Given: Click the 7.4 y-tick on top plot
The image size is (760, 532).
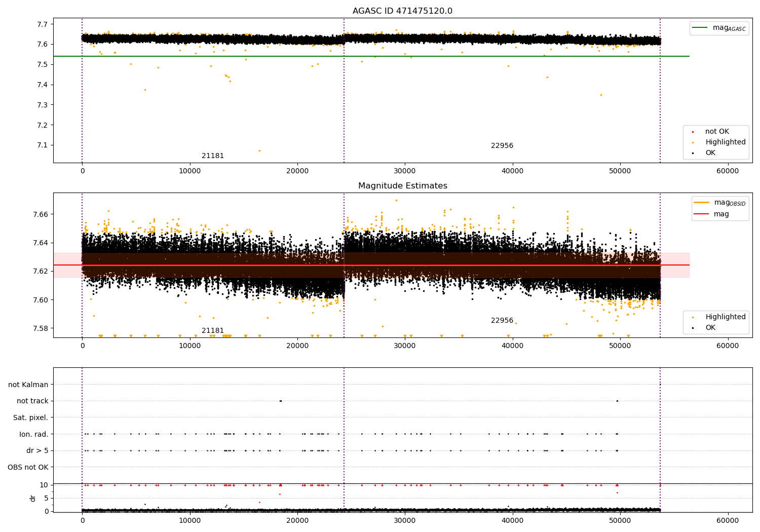Looking at the screenshot, I should pyautogui.click(x=43, y=85).
